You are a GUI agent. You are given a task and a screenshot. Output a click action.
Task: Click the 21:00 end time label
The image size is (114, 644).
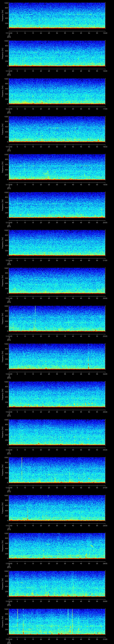click(x=105, y=260)
